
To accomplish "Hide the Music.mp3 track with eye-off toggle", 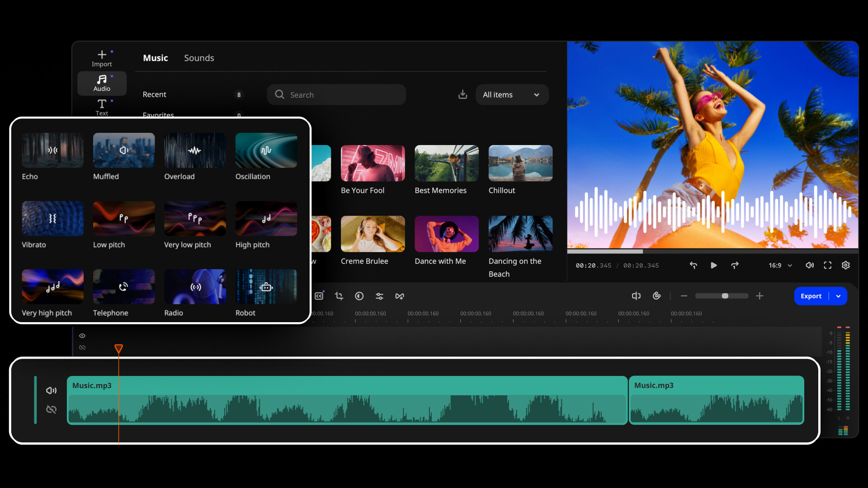I will click(x=51, y=409).
